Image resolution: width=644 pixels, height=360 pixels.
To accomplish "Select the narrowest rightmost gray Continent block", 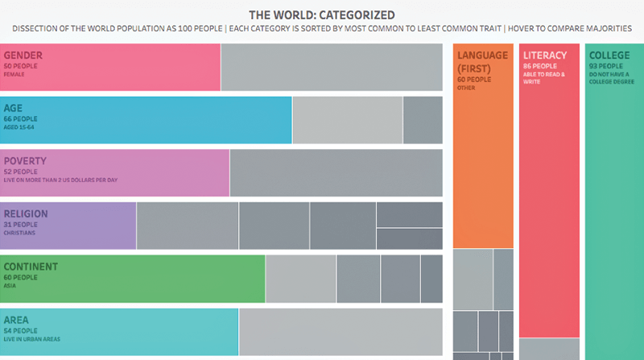I will pyautogui.click(x=431, y=279).
